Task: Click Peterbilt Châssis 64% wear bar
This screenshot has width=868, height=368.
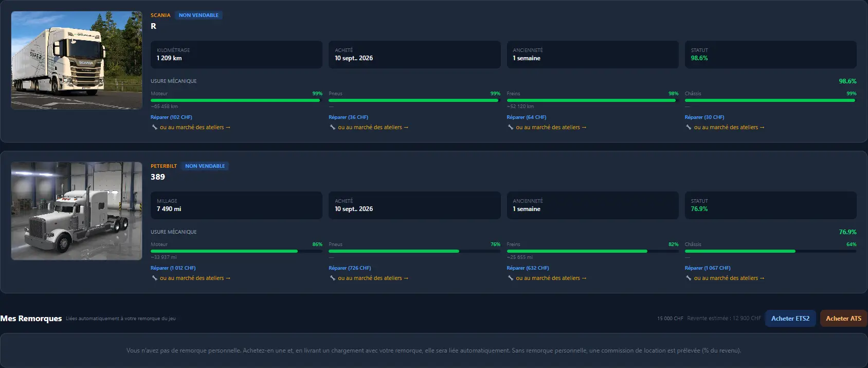Action: click(770, 251)
